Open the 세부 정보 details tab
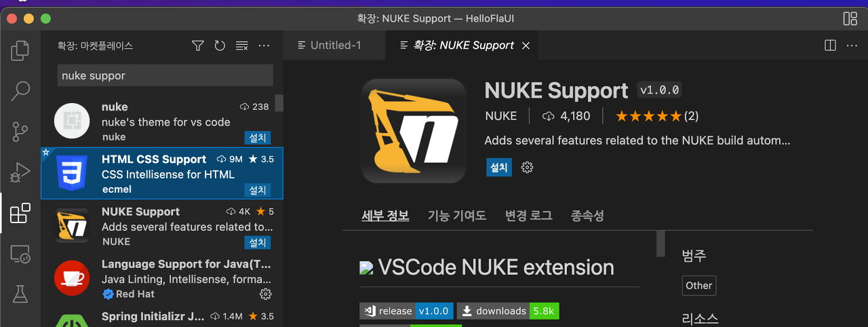 pyautogui.click(x=385, y=216)
